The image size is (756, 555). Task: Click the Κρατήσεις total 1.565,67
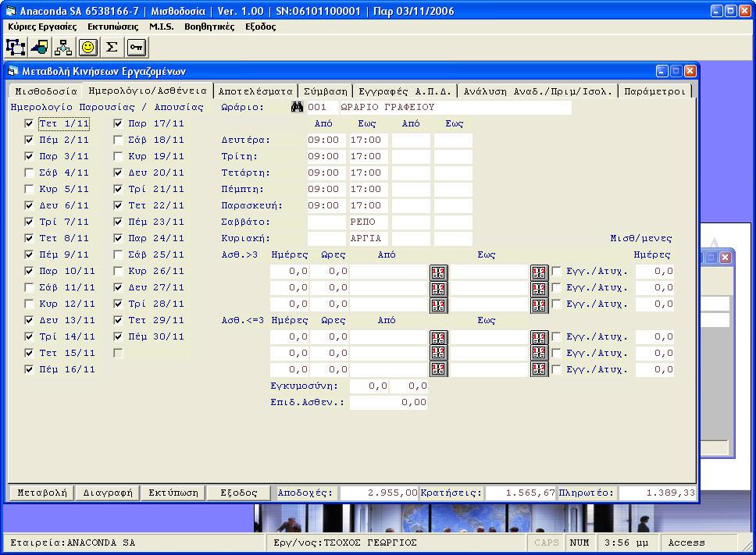(x=521, y=493)
